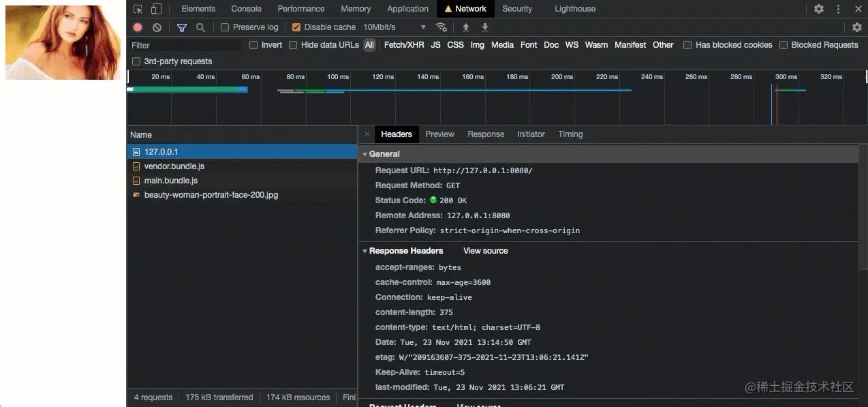Clear the network log

pos(157,27)
